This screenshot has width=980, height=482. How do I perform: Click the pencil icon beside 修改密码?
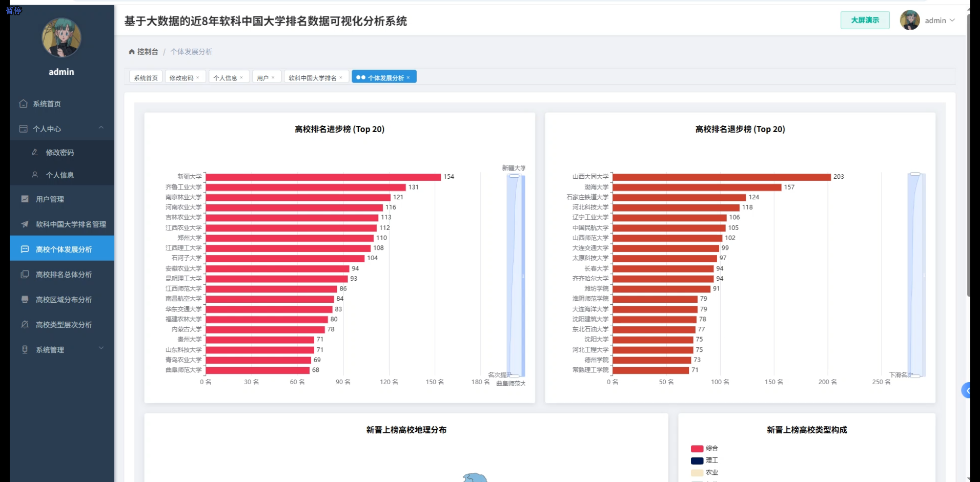point(35,152)
